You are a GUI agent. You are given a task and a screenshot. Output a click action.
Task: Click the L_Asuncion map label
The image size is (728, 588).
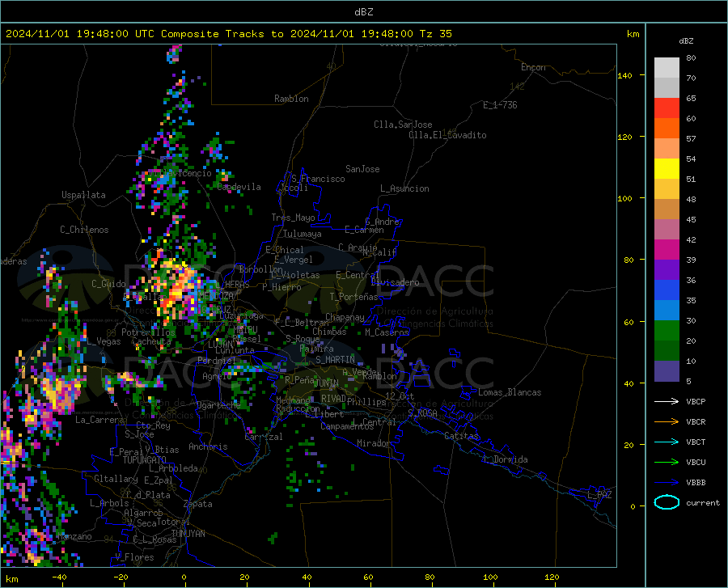pyautogui.click(x=404, y=188)
